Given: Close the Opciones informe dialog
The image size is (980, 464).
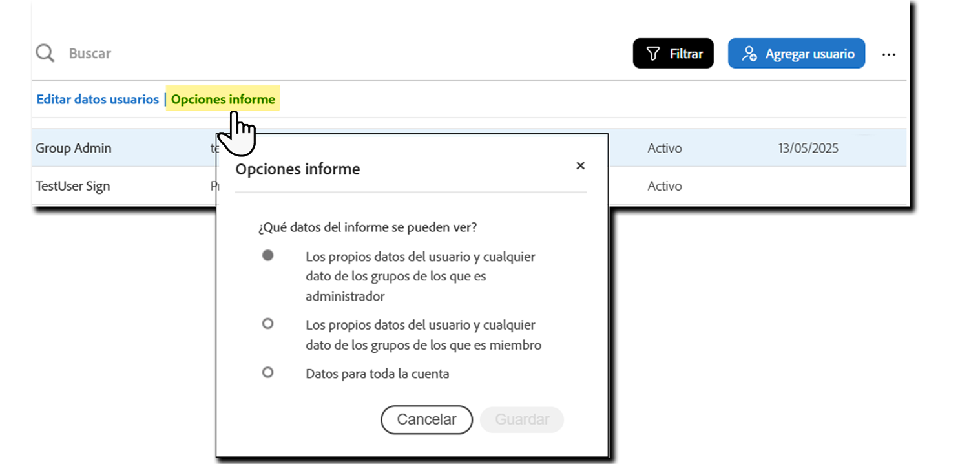Looking at the screenshot, I should [x=580, y=165].
